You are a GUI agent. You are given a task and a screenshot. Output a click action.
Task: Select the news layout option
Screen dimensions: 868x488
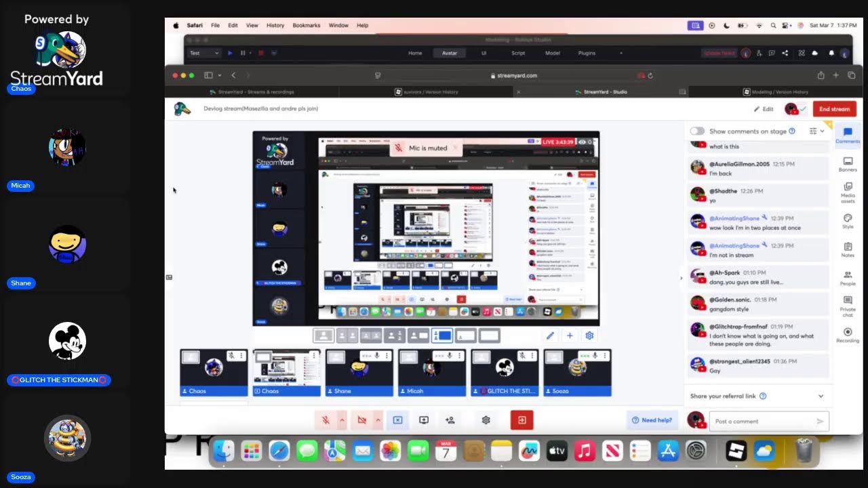[418, 335]
